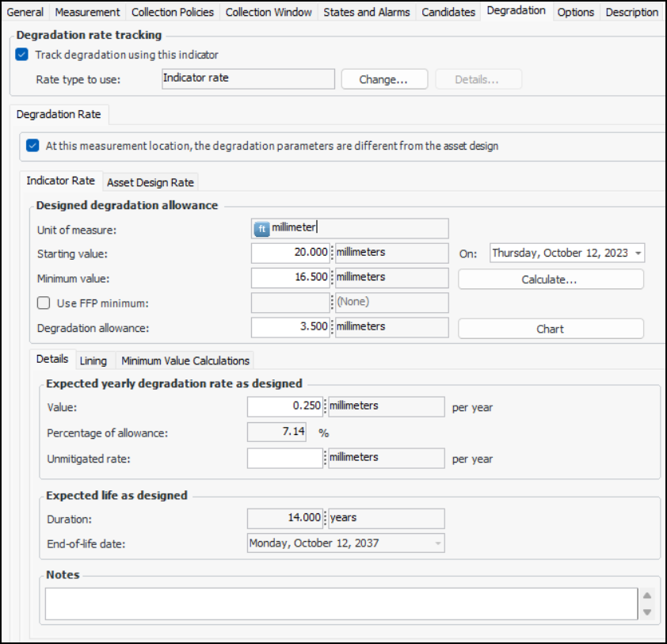Open the End-of-life date dropdown arrow
667x644 pixels.
(438, 543)
